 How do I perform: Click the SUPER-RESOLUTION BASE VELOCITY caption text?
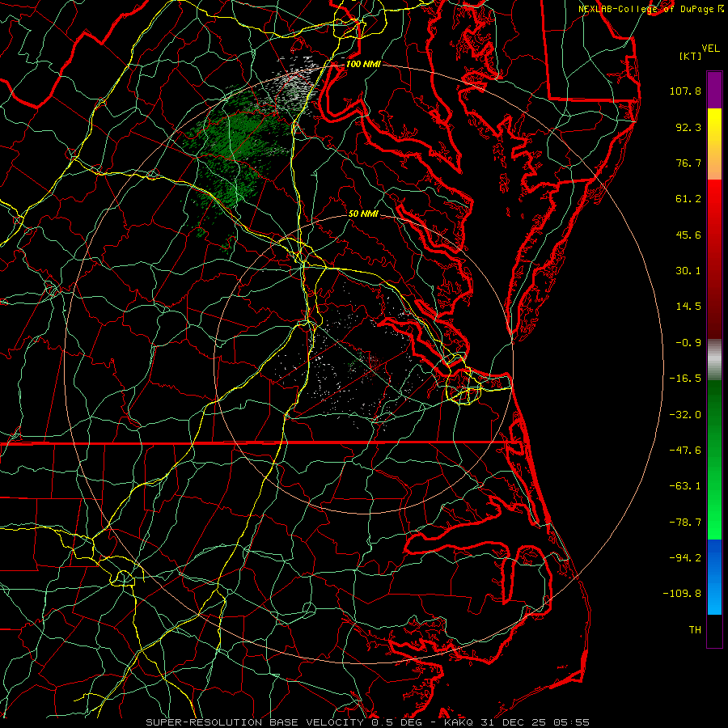255,722
